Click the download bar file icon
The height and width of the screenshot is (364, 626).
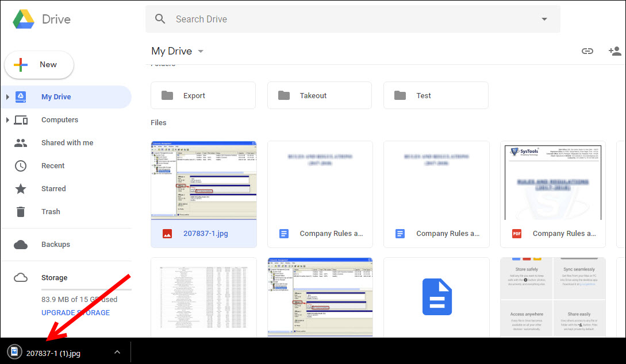point(14,351)
